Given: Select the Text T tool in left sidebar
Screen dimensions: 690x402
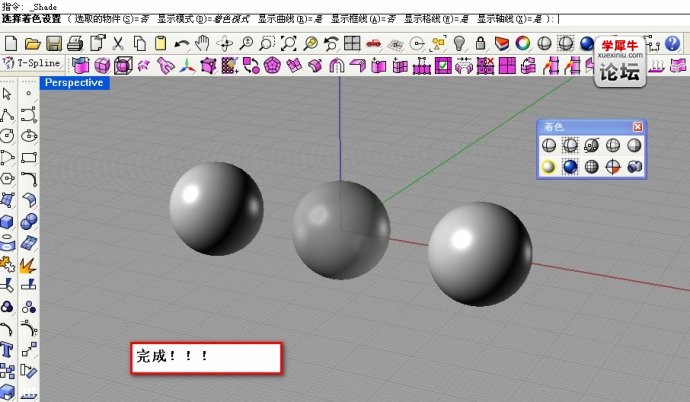Looking at the screenshot, I should pyautogui.click(x=7, y=350).
